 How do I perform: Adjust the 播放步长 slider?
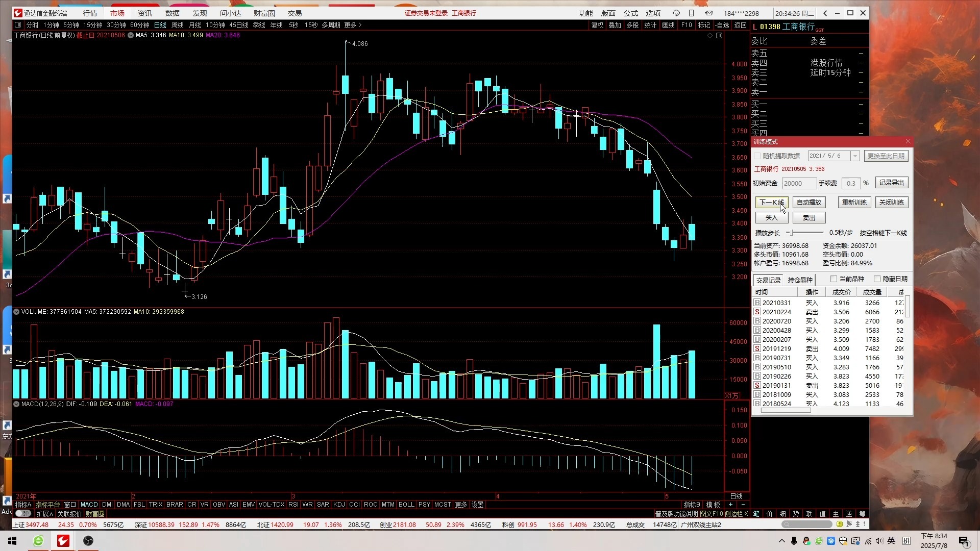(792, 233)
